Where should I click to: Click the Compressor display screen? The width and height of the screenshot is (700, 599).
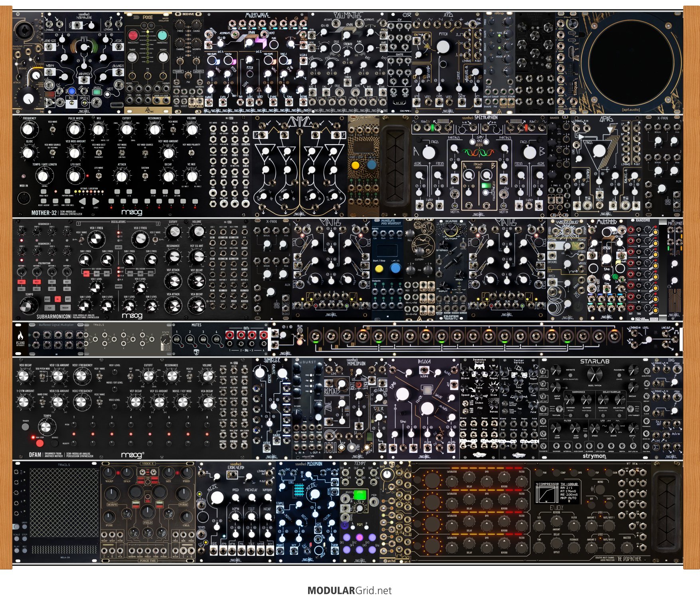[557, 493]
